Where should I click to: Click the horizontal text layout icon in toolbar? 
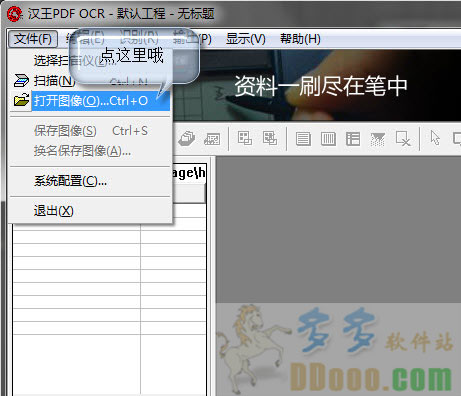coord(303,139)
